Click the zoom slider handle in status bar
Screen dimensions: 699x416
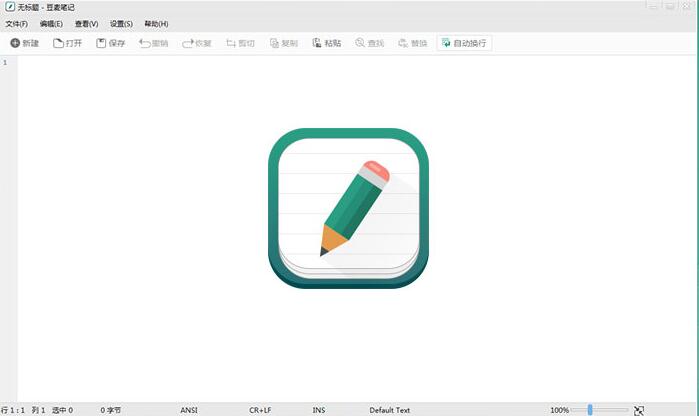(590, 410)
